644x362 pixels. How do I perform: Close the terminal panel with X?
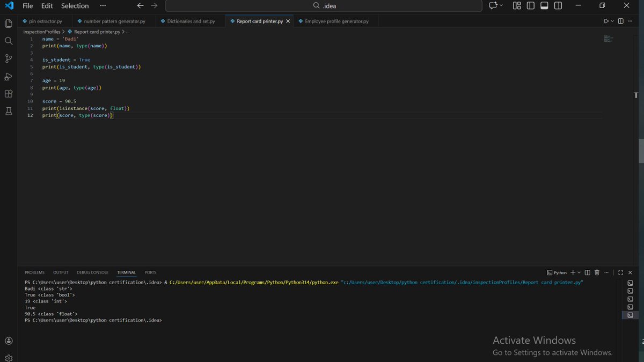pos(630,272)
